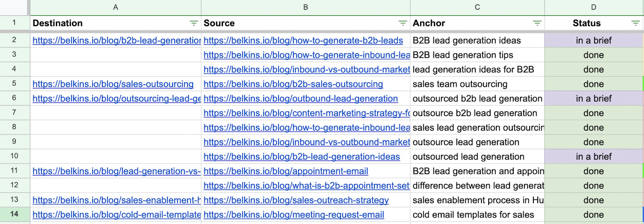Select column A header

116,7
